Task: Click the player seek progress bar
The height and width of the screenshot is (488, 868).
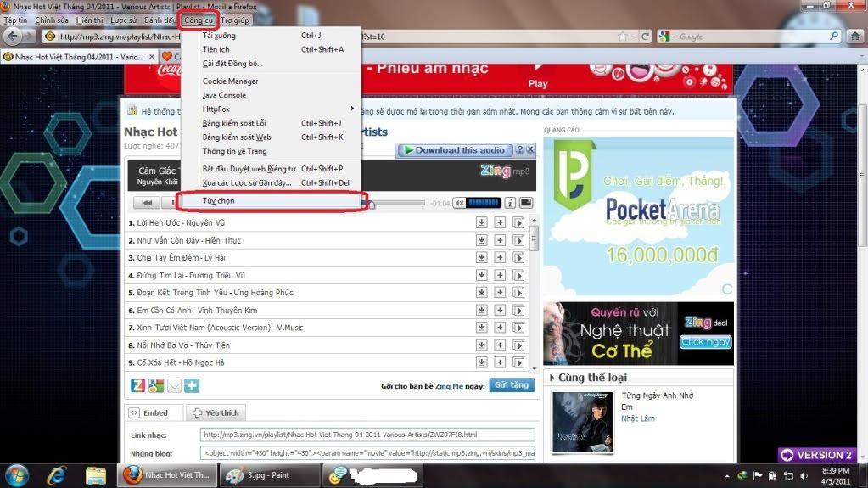Action: click(x=395, y=204)
